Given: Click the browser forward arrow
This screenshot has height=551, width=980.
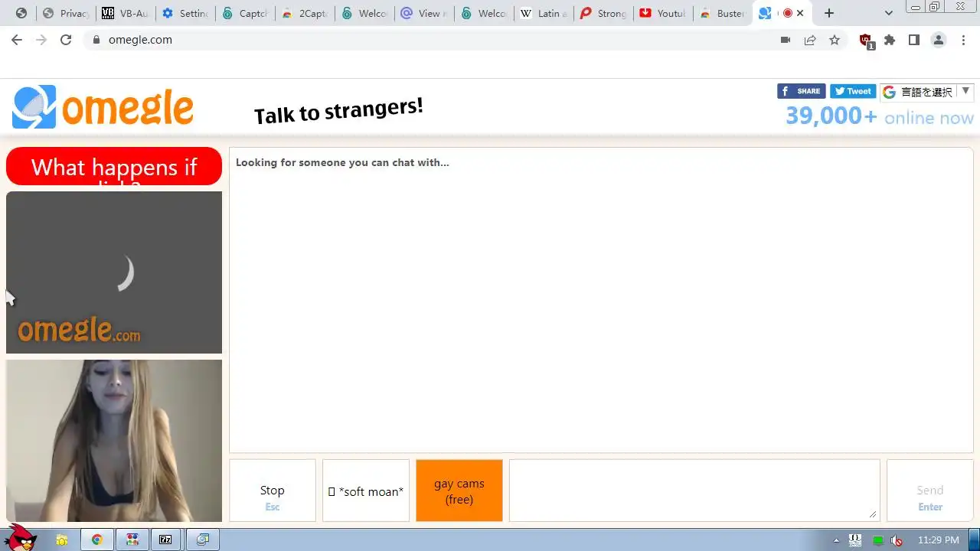Looking at the screenshot, I should click(x=41, y=40).
